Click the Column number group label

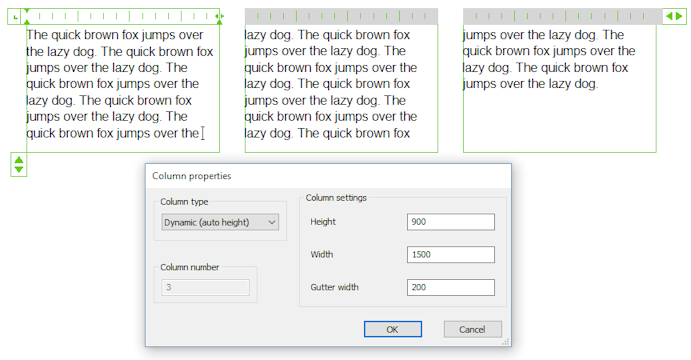(x=189, y=267)
